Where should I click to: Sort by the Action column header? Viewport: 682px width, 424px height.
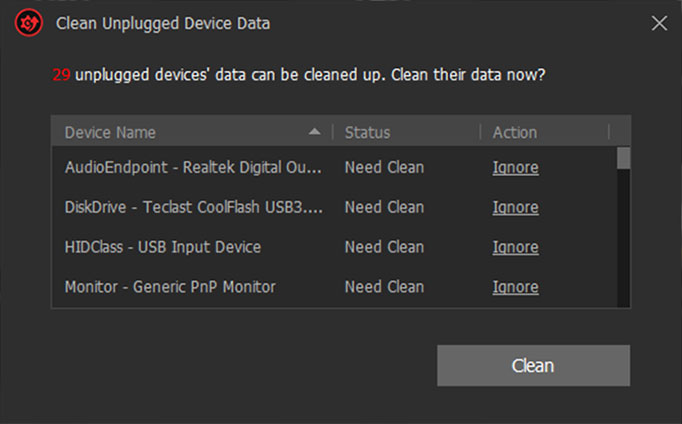[545, 132]
